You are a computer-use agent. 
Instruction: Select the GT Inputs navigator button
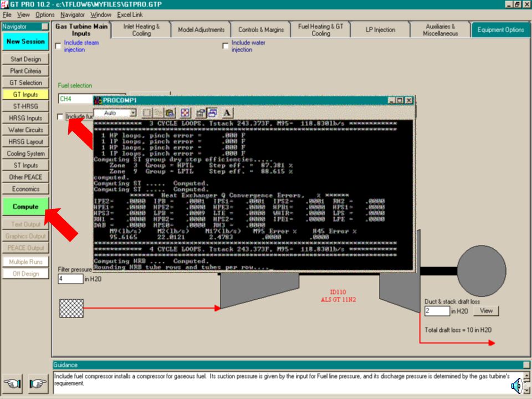click(25, 94)
